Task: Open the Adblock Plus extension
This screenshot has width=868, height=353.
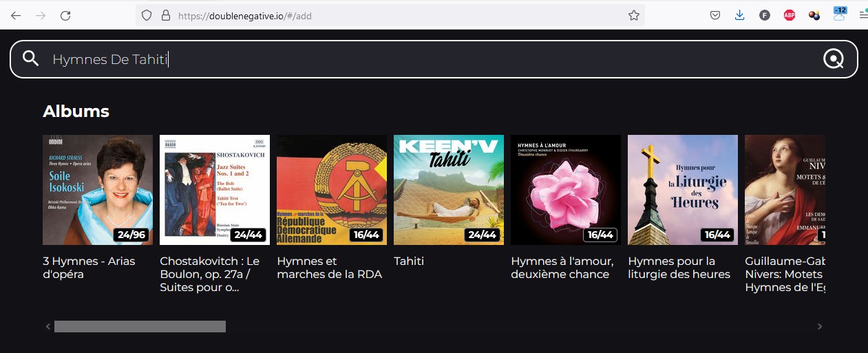Action: point(790,15)
